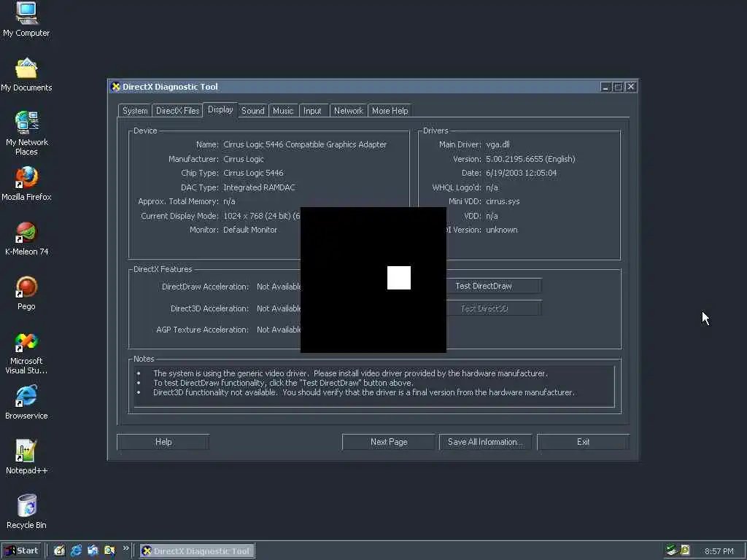Click the Test DirectDraw button

(494, 286)
